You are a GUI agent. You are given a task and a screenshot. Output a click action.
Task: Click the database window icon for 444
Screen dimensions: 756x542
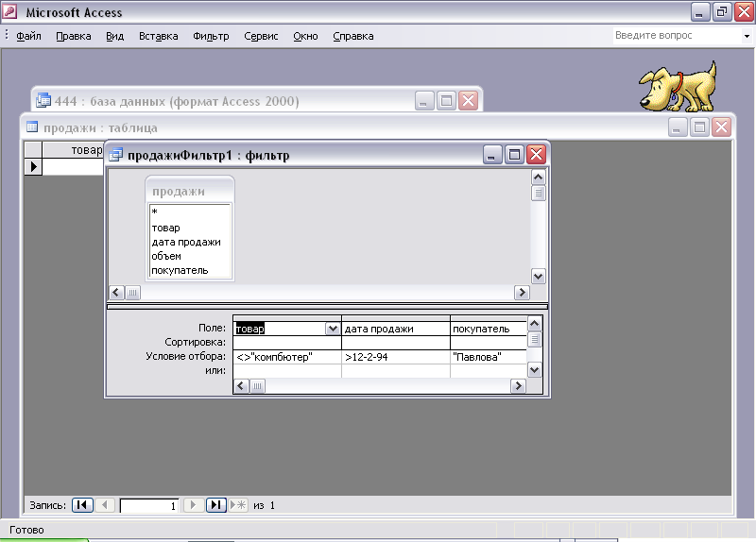coord(43,100)
